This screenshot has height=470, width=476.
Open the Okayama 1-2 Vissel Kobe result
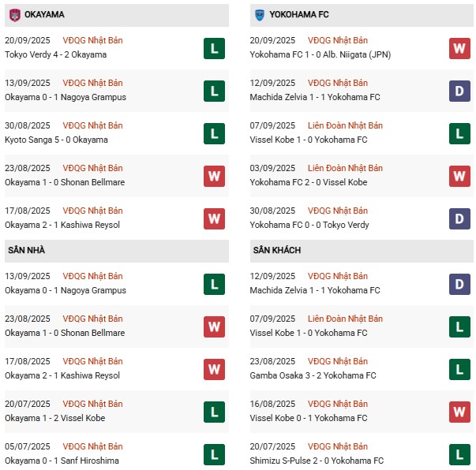tap(55, 418)
